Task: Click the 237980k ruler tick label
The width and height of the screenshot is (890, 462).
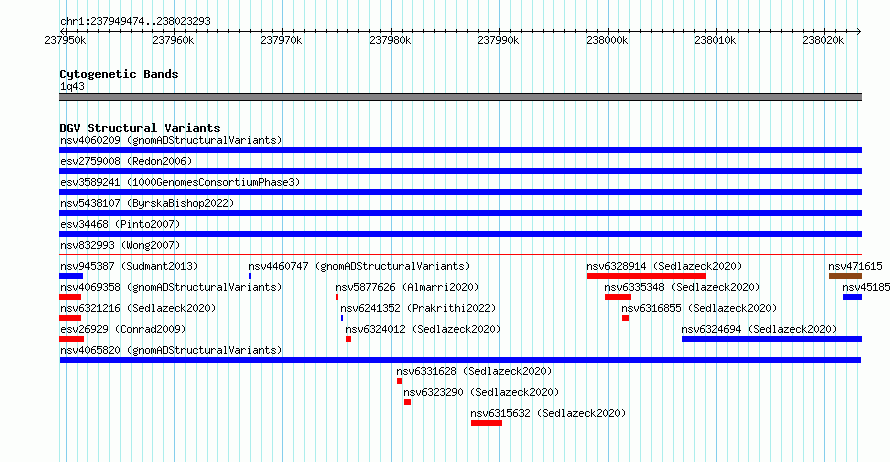Action: 390,40
